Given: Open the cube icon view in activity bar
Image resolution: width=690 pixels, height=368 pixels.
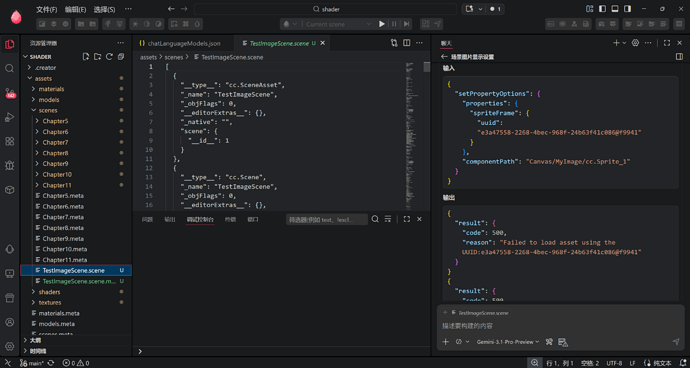Looking at the screenshot, I should tap(9, 190).
